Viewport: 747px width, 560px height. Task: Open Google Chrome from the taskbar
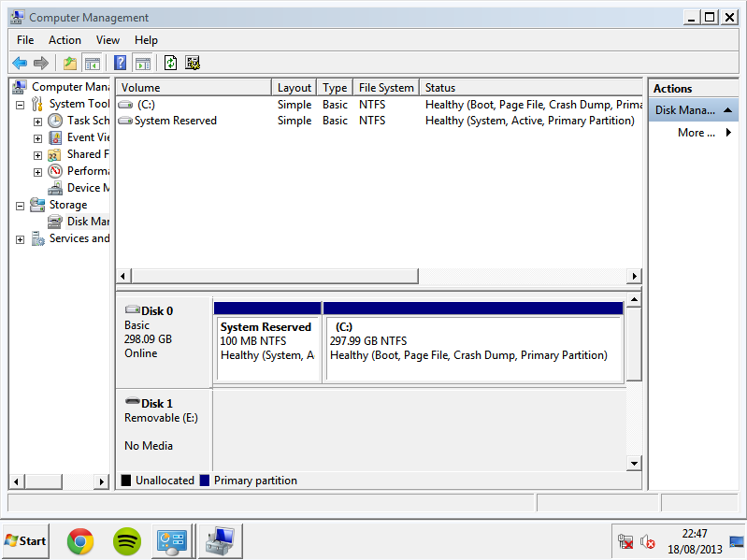click(x=80, y=541)
